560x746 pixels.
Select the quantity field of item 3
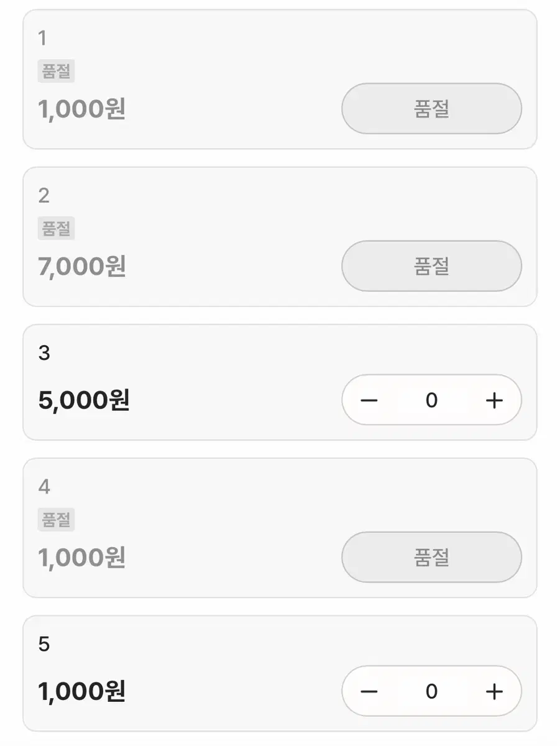pos(431,400)
